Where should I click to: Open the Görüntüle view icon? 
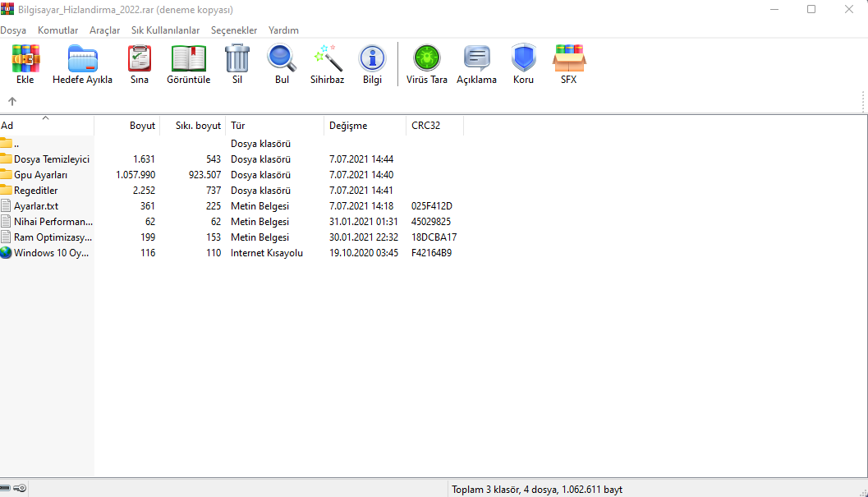pyautogui.click(x=189, y=58)
